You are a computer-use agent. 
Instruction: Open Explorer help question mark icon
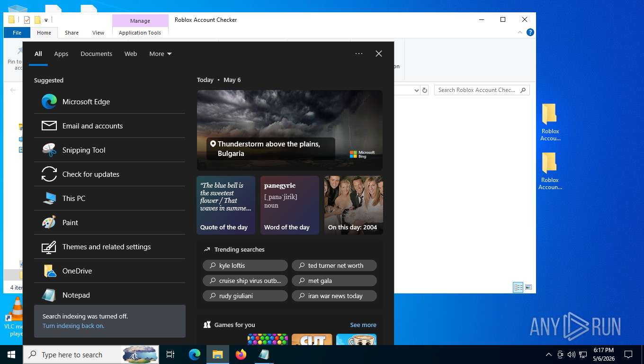(530, 32)
